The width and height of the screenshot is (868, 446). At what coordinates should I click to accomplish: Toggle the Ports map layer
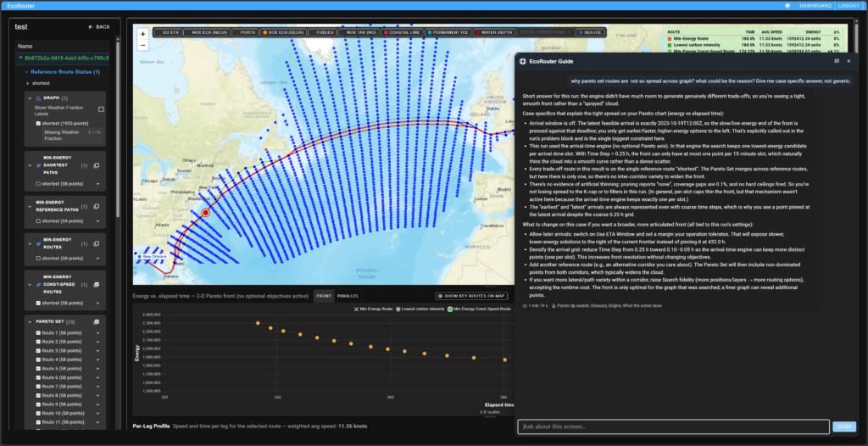tap(245, 33)
